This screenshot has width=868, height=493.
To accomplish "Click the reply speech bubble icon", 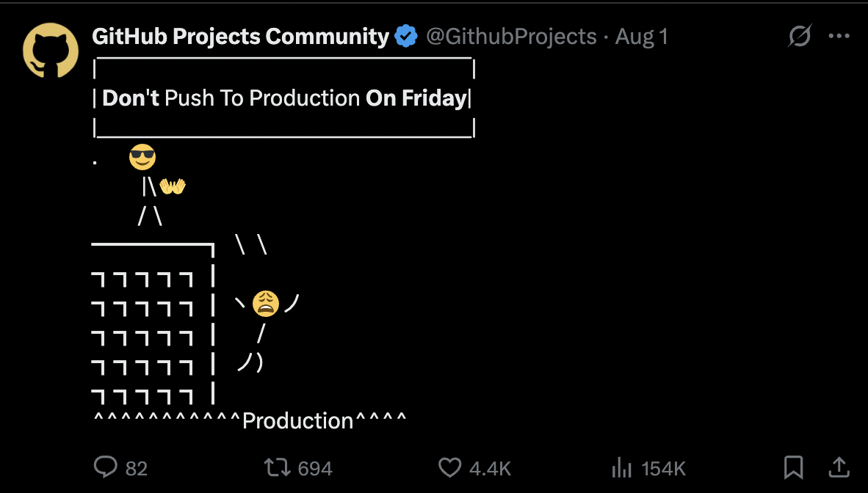I will (x=105, y=467).
